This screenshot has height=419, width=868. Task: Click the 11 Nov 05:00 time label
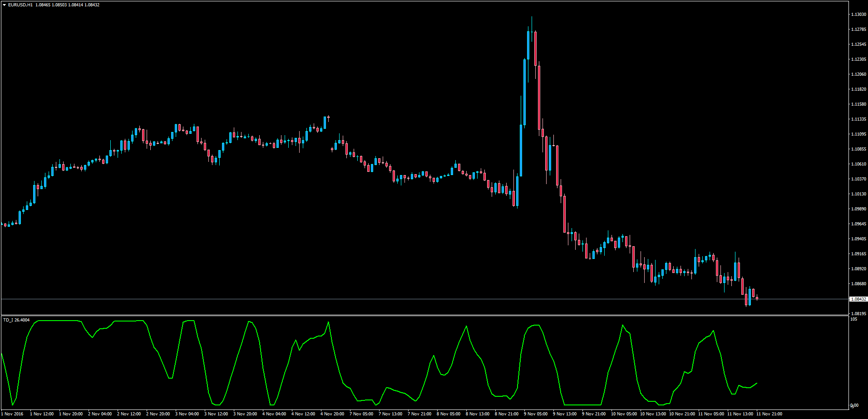[711, 414]
